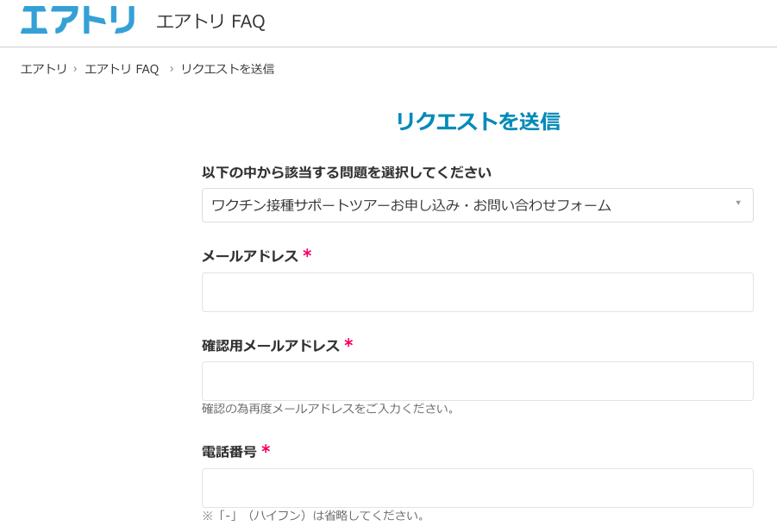Click the ハイフンは省略 hint text
This screenshot has width=777, height=532.
(x=313, y=516)
